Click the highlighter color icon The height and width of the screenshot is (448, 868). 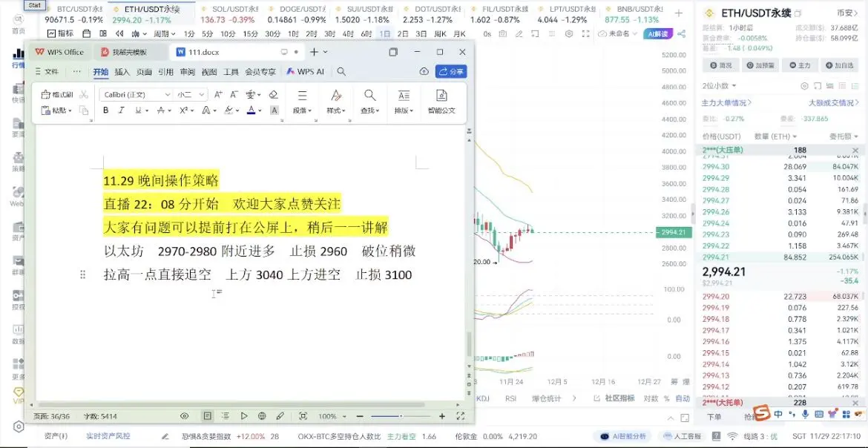pyautogui.click(x=228, y=111)
